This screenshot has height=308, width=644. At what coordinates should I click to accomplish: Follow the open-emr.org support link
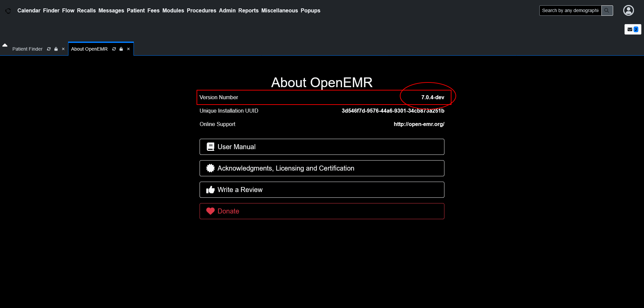[419, 124]
